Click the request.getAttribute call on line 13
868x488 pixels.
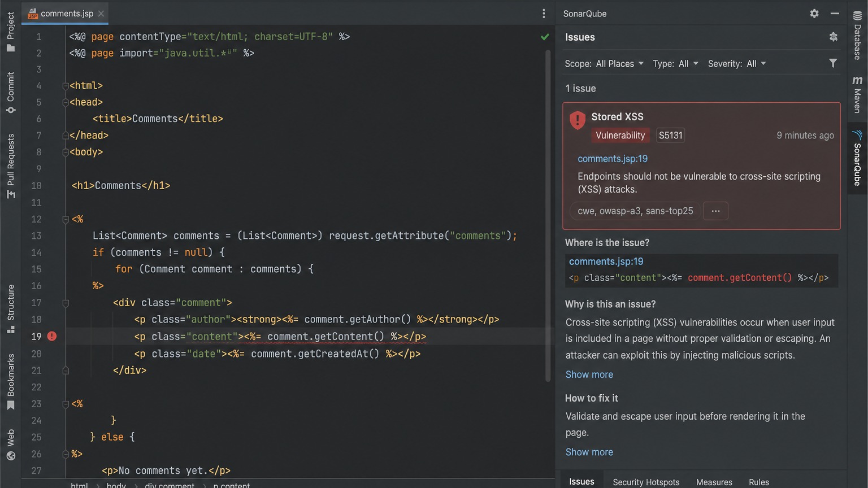coord(420,236)
